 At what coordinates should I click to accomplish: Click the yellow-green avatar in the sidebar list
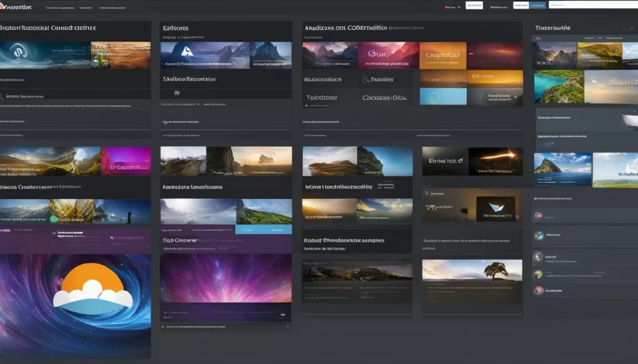coord(538,274)
